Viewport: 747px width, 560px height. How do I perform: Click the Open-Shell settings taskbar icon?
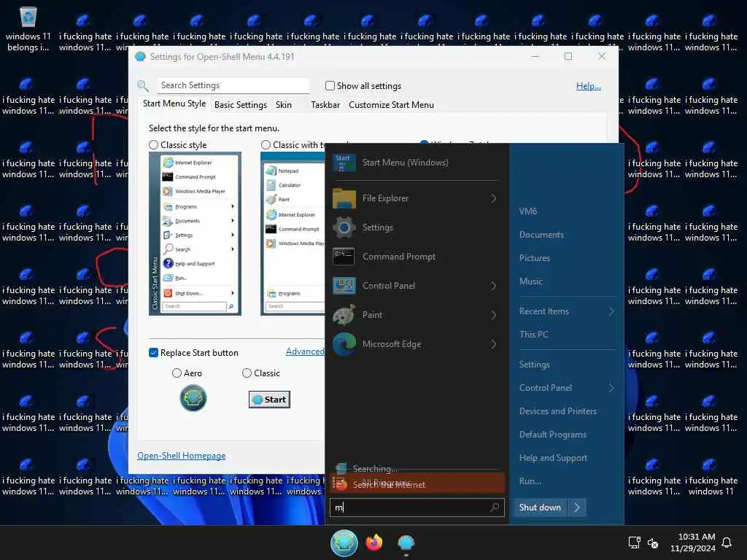coord(406,542)
